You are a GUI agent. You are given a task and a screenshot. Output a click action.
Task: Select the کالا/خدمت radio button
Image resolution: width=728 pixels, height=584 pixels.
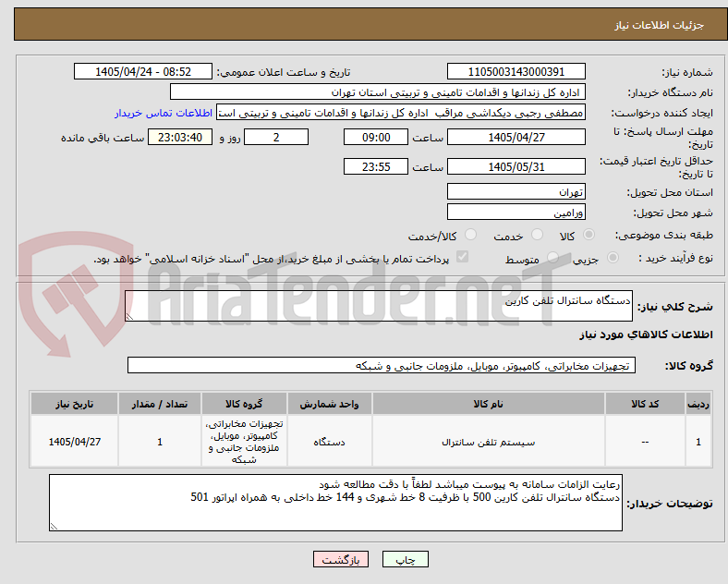click(x=471, y=235)
